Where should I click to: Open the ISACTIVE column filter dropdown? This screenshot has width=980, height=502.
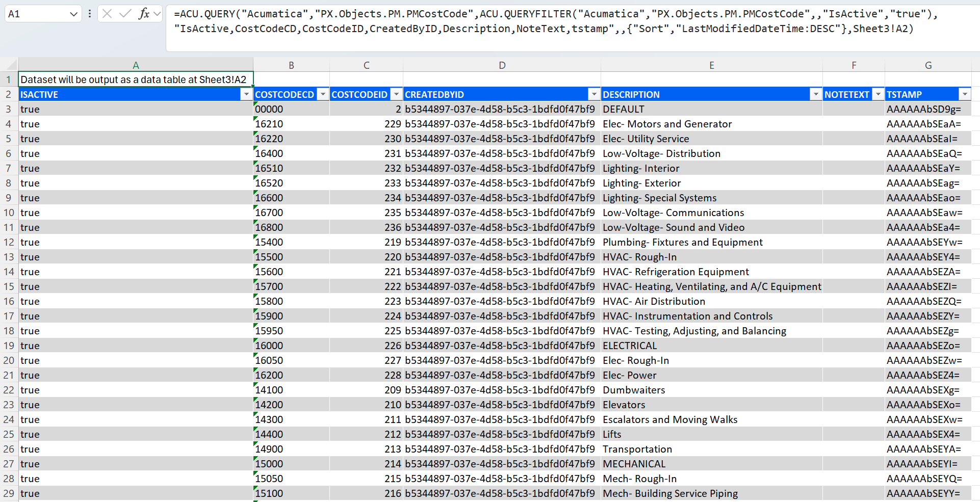point(246,94)
